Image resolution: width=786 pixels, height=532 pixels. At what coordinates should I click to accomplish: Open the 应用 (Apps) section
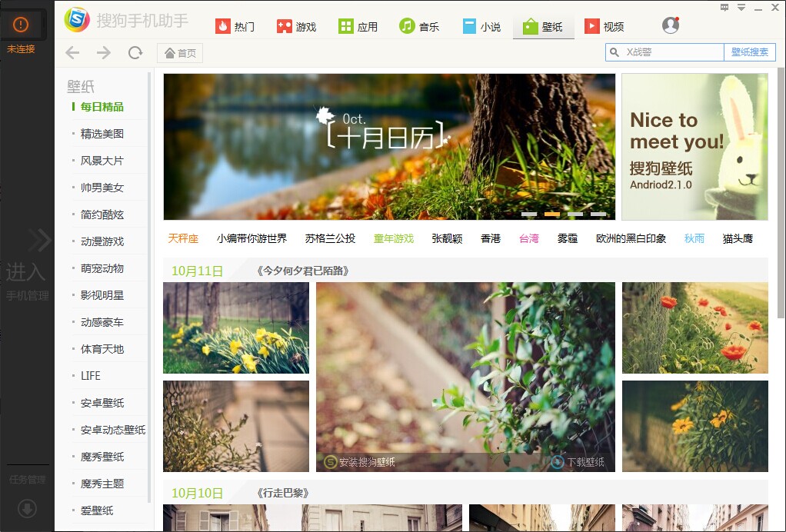[345, 24]
